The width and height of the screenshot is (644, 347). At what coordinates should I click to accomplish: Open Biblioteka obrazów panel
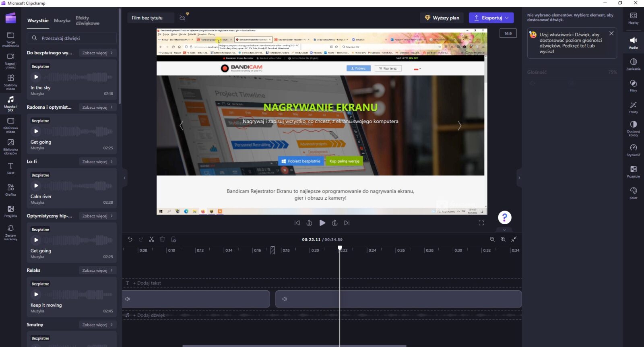(10, 147)
